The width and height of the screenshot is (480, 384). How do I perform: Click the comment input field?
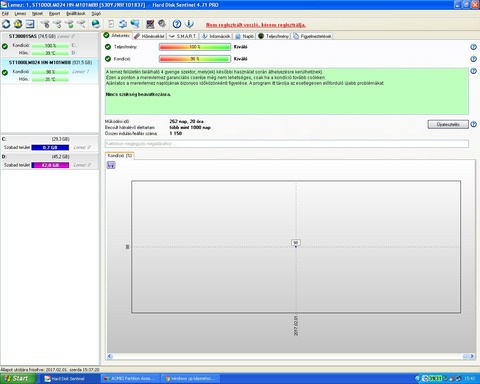coord(287,144)
